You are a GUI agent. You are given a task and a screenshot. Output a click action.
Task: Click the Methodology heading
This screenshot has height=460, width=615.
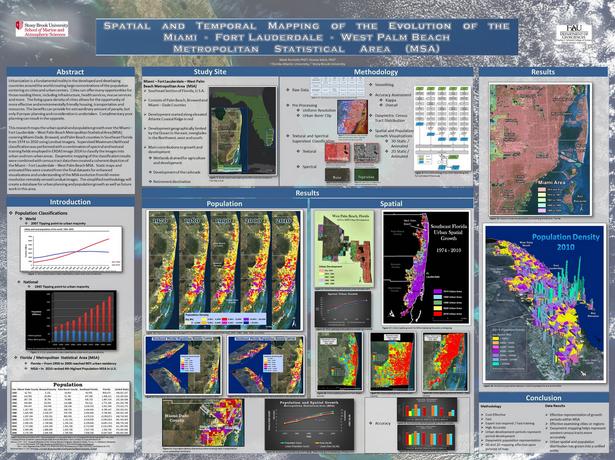pyautogui.click(x=376, y=72)
